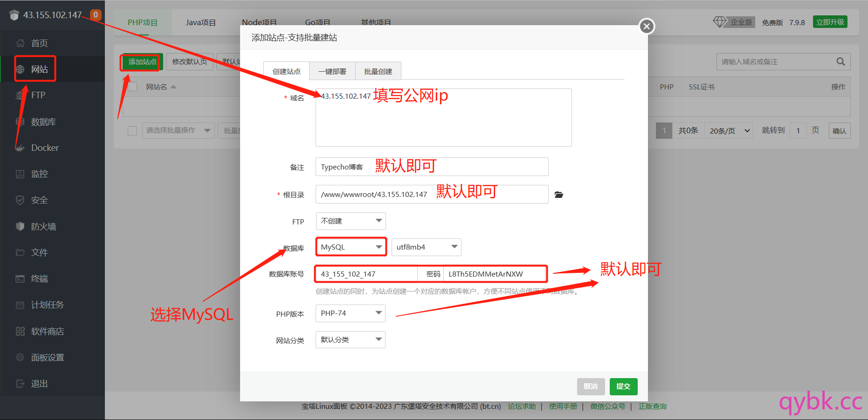The width and height of the screenshot is (868, 420).
Task: Click the 网站 globe icon in sidebar
Action: click(20, 69)
